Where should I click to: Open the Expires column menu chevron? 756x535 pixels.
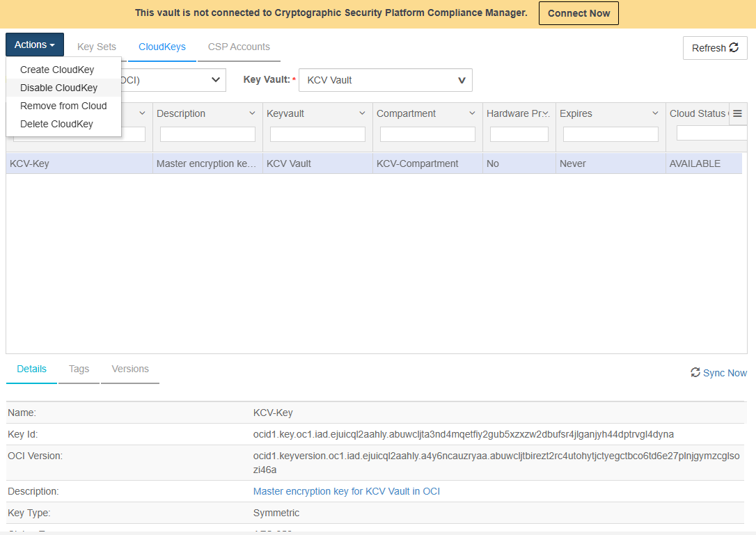click(655, 113)
